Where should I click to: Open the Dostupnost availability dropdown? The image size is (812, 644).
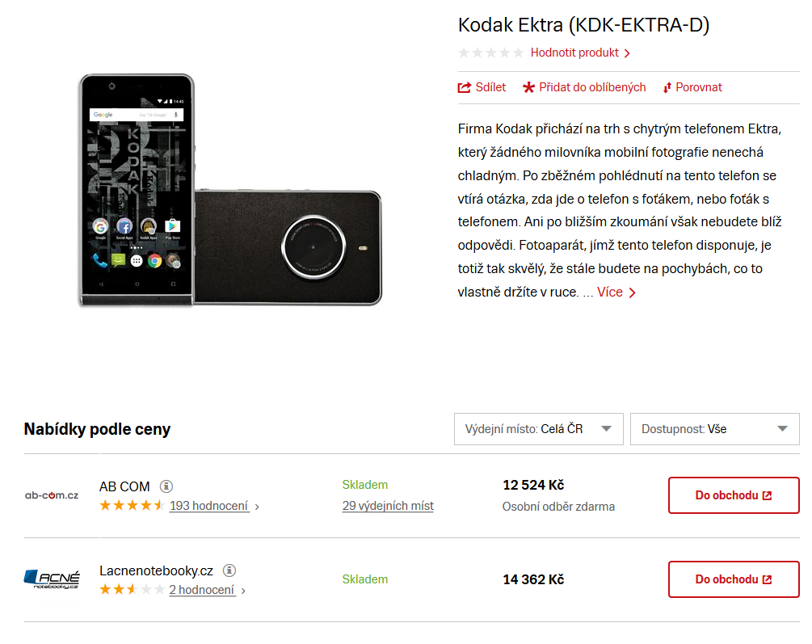click(x=714, y=429)
